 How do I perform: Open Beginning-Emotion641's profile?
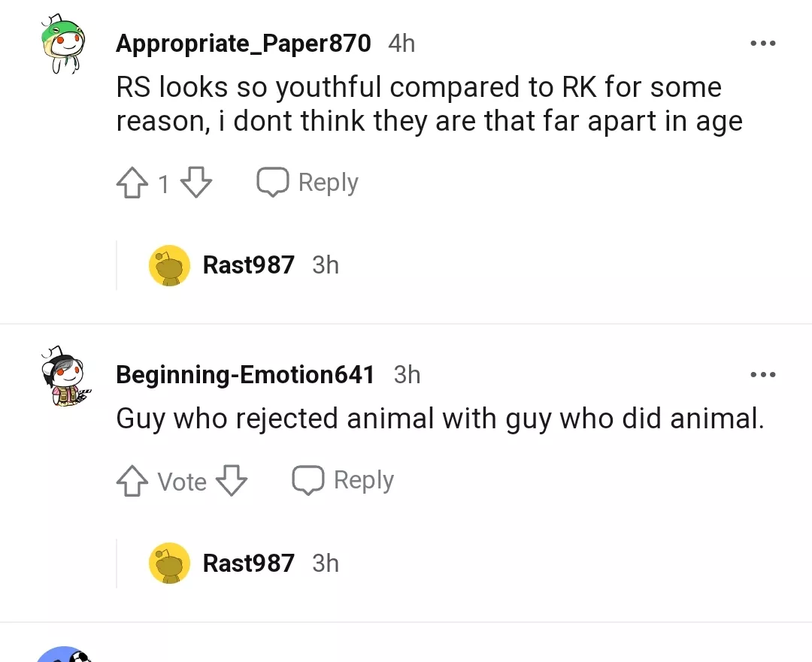[x=244, y=374]
